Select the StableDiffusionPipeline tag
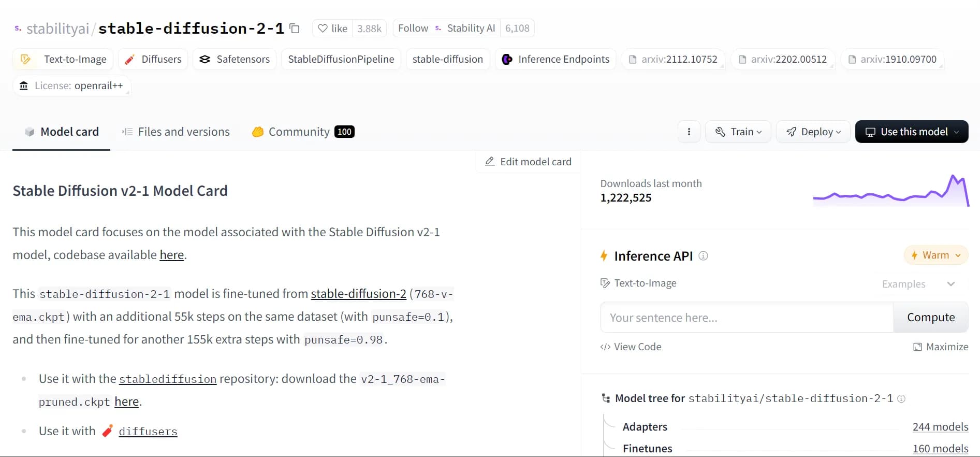 [x=341, y=59]
